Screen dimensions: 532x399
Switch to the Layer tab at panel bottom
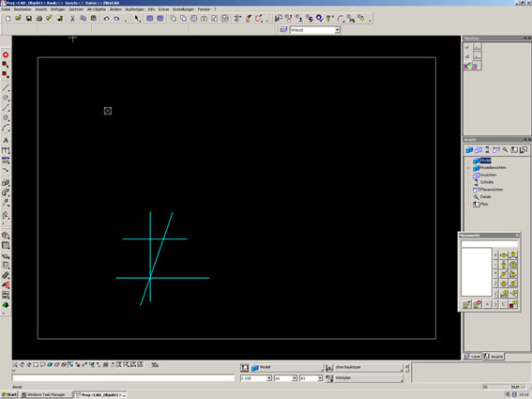point(473,356)
